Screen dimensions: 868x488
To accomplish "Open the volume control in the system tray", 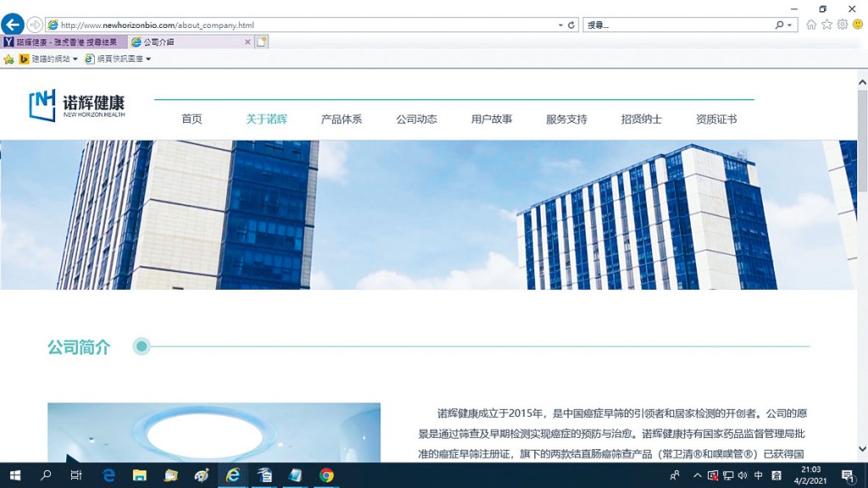I will click(741, 475).
